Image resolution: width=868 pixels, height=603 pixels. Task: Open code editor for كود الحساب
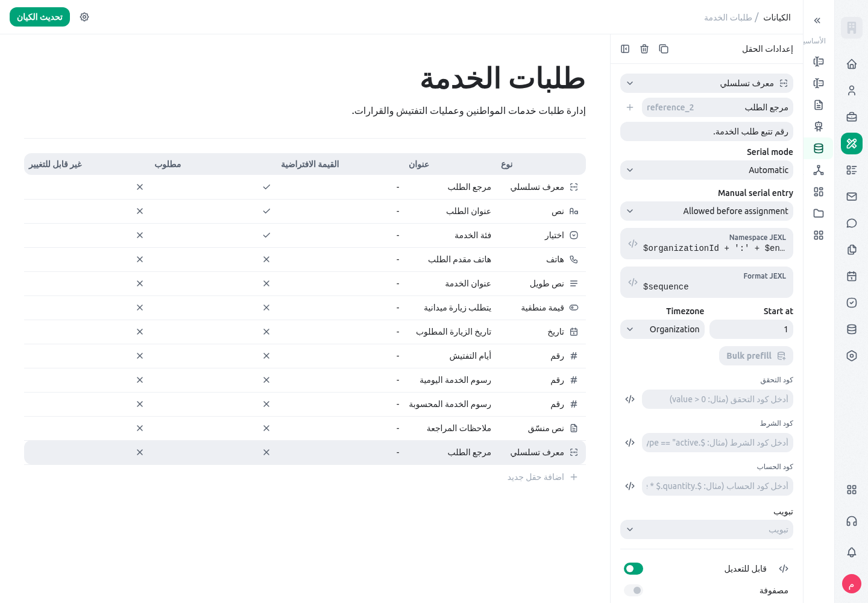click(630, 486)
